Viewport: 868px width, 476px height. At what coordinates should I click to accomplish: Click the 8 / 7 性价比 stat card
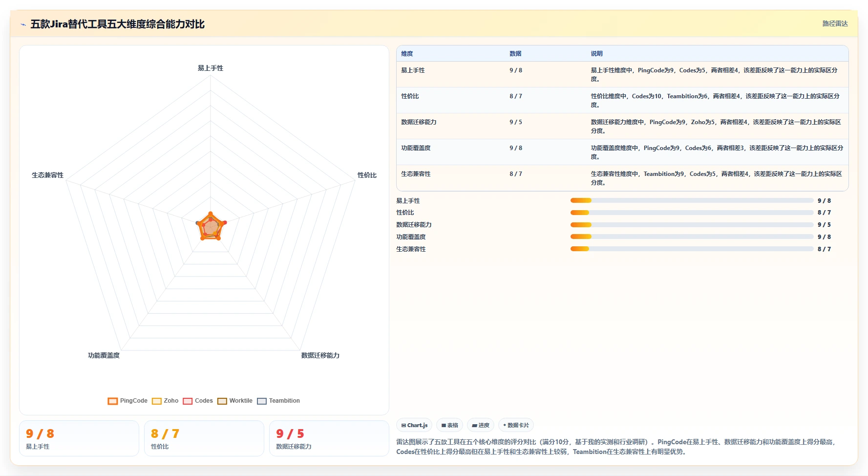pos(204,438)
